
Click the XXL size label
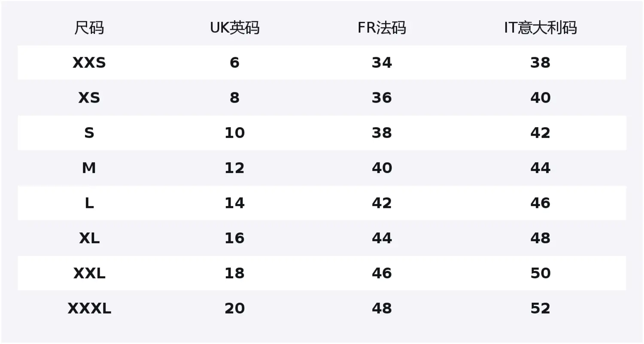pyautogui.click(x=89, y=273)
